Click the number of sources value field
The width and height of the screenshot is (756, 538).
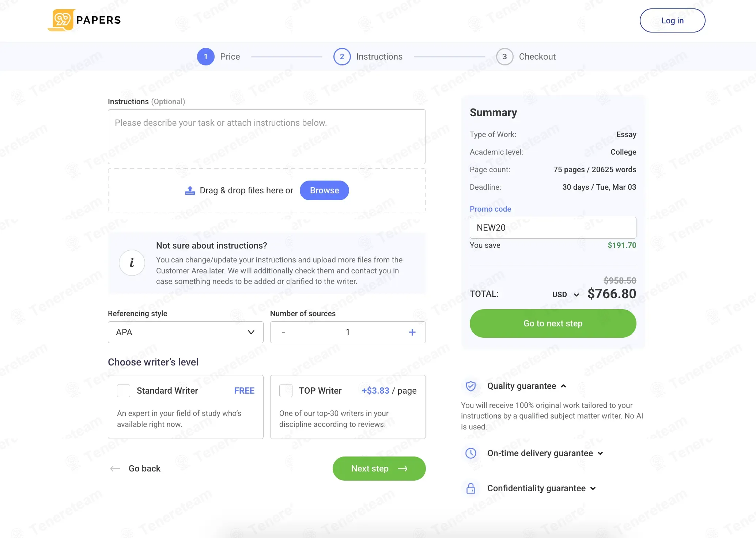pos(348,332)
